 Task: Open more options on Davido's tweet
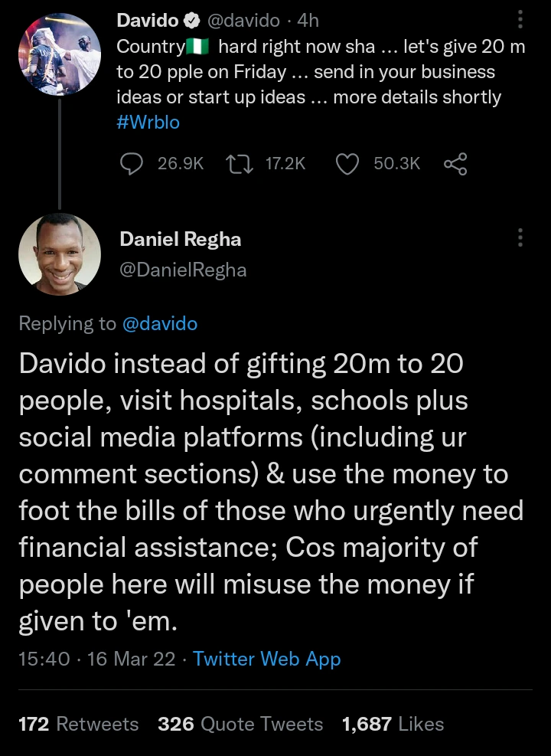(520, 20)
